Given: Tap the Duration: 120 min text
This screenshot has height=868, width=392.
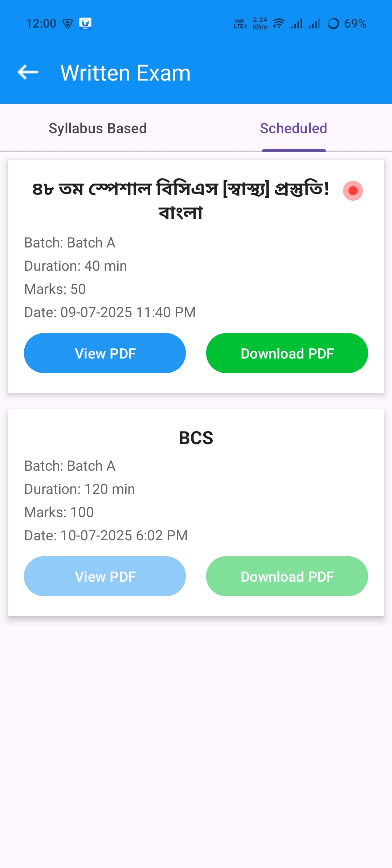Looking at the screenshot, I should pos(79,489).
